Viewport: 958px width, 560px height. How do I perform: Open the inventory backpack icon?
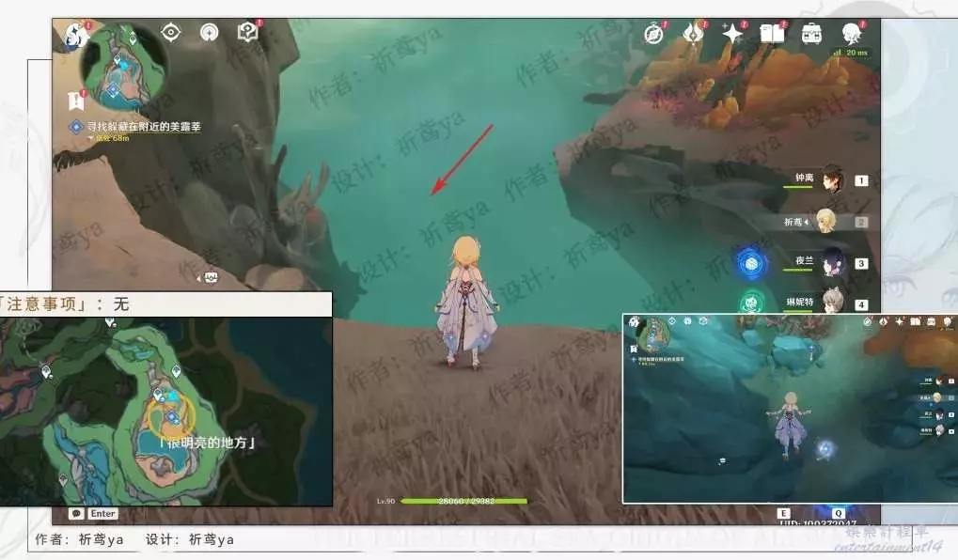[x=812, y=34]
